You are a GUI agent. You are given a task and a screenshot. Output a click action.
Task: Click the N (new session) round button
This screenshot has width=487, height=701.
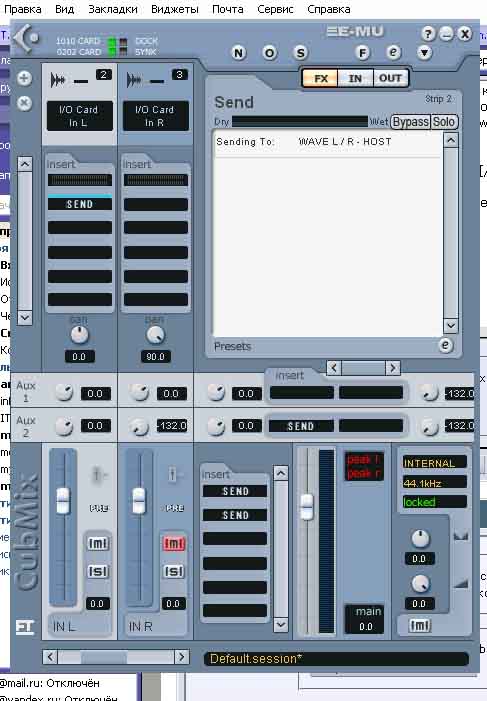pyautogui.click(x=238, y=53)
